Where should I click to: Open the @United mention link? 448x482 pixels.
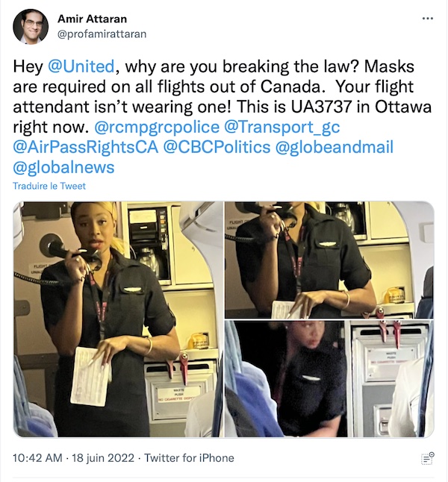(81, 66)
